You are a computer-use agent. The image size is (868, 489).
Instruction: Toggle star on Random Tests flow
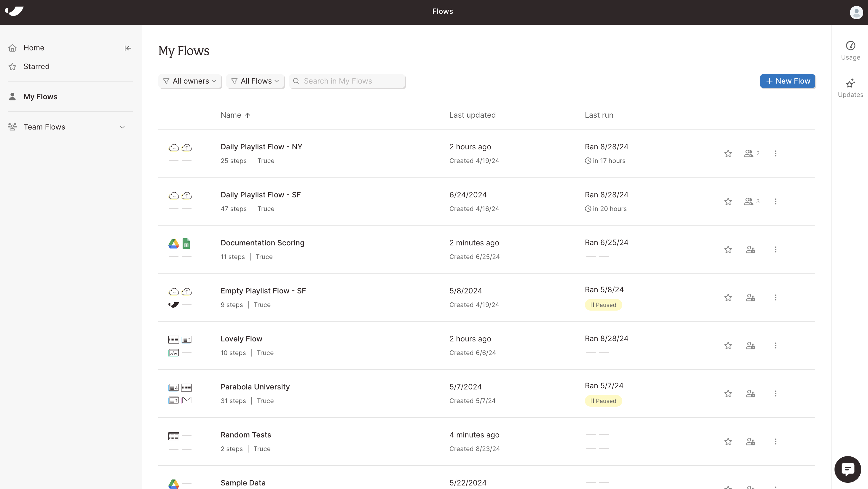click(x=728, y=442)
